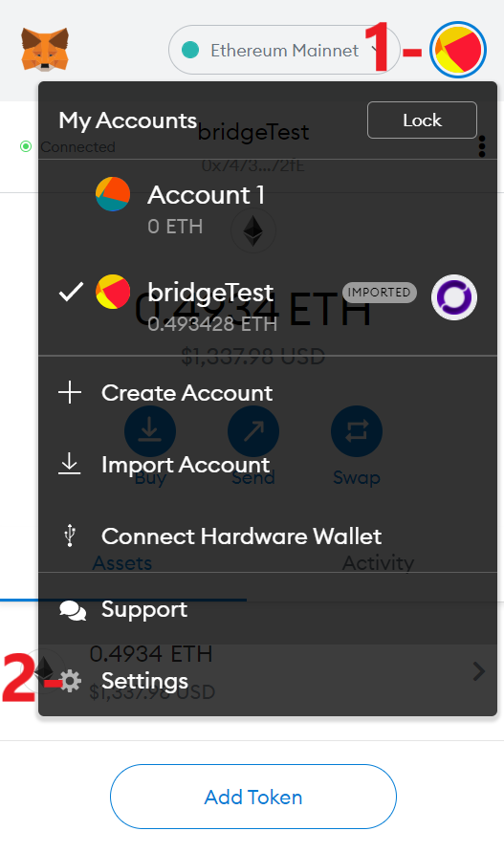Image resolution: width=504 pixels, height=853 pixels.
Task: Click the IMPORTED badge on bridgeTest
Action: 380,292
